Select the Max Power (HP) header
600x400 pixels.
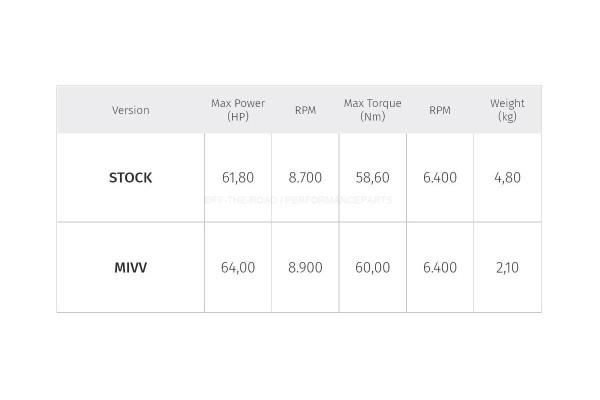coord(238,110)
